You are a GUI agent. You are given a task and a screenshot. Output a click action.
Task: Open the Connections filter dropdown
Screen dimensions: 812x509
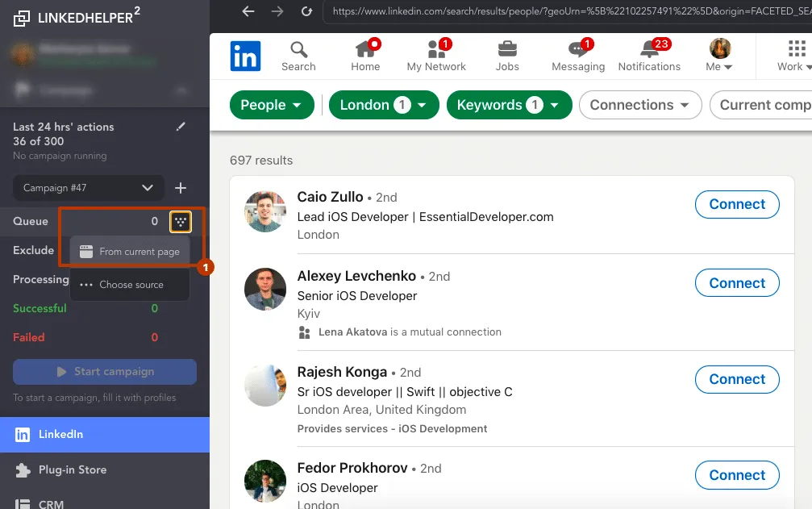click(640, 105)
